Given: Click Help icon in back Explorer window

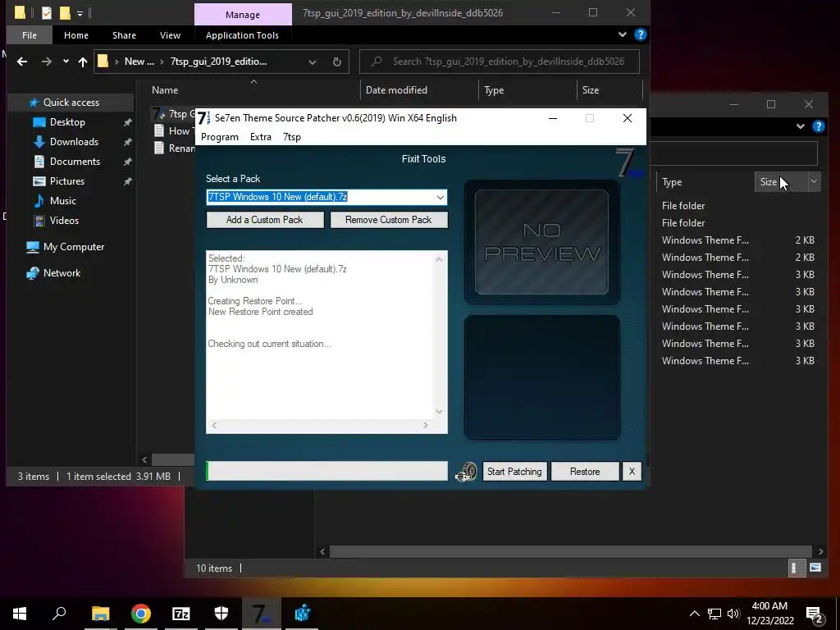Looking at the screenshot, I should coord(818,126).
